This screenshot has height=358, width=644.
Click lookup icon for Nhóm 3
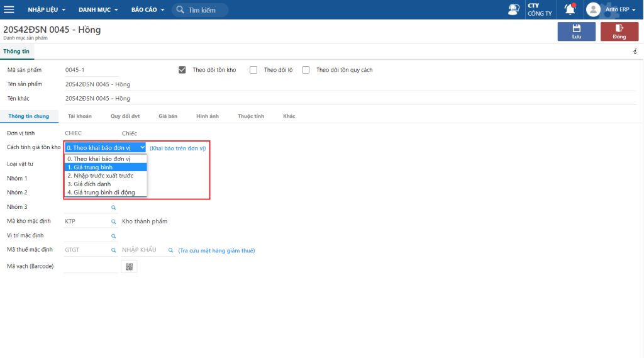[x=113, y=208]
